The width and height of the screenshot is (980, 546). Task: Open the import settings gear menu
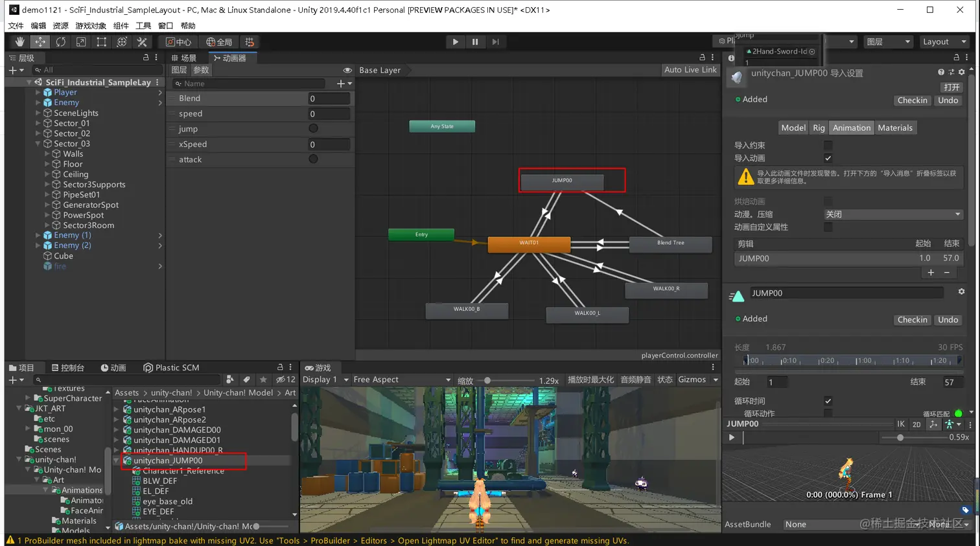click(962, 73)
